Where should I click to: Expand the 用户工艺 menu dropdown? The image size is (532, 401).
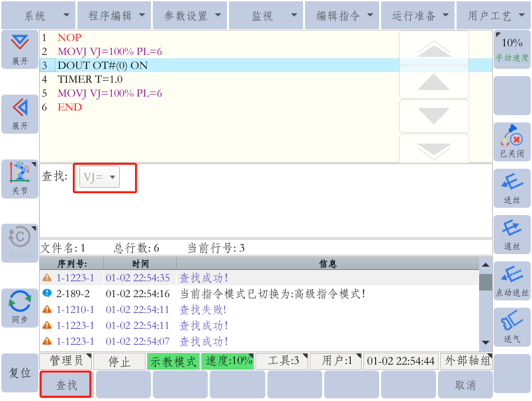click(493, 16)
